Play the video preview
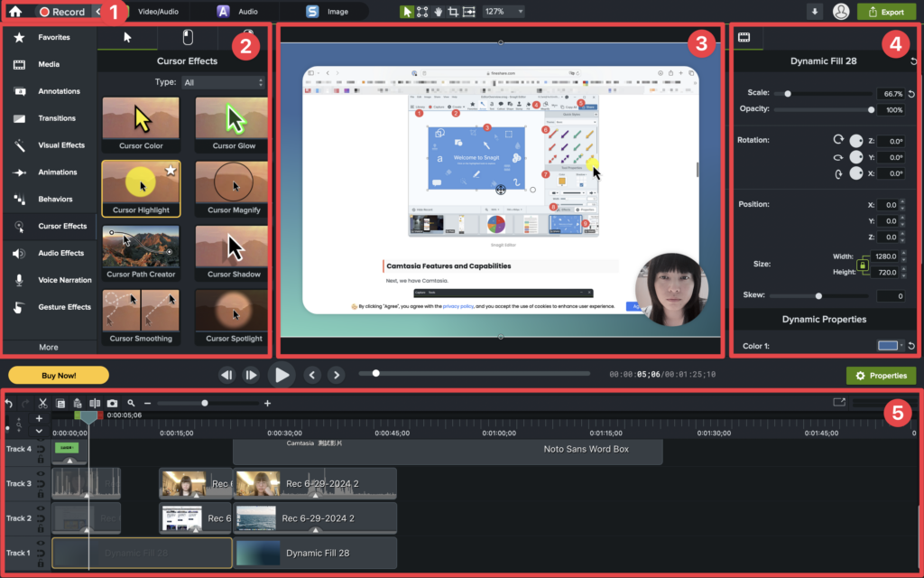Image resolution: width=924 pixels, height=578 pixels. (x=282, y=375)
